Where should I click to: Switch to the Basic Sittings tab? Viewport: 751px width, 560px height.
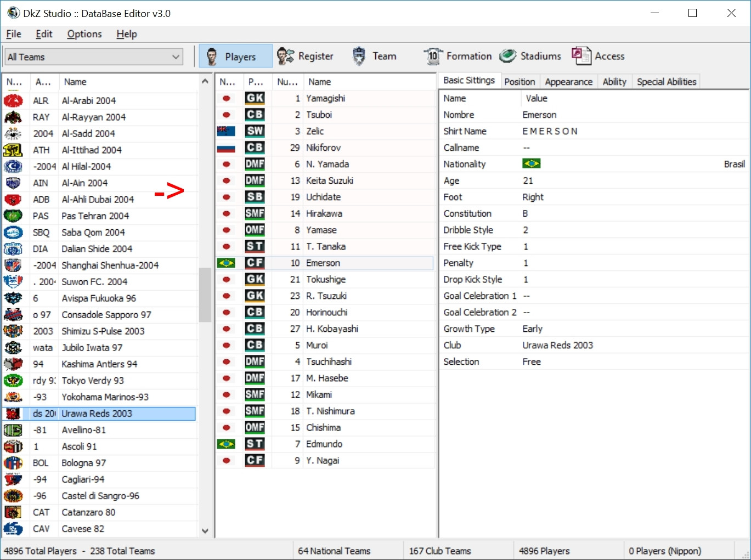pyautogui.click(x=469, y=81)
